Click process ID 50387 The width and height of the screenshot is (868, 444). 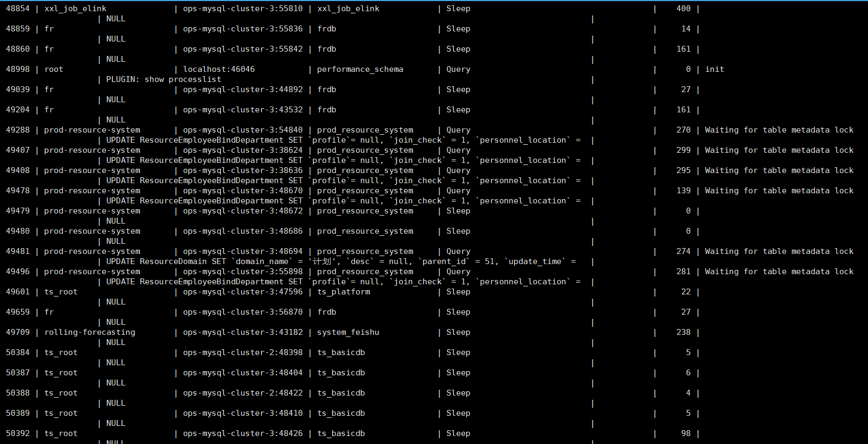click(x=18, y=373)
